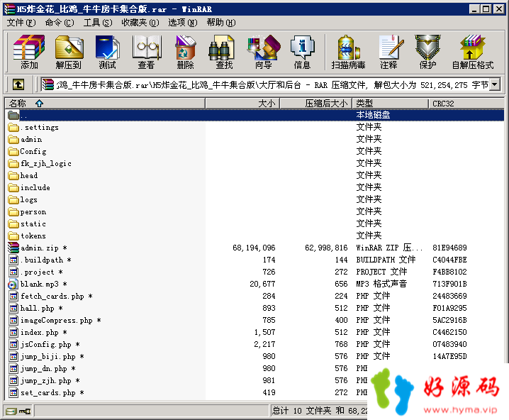Click the status bar drive icon
Viewport: 509px width, 420px height.
pos(11,411)
